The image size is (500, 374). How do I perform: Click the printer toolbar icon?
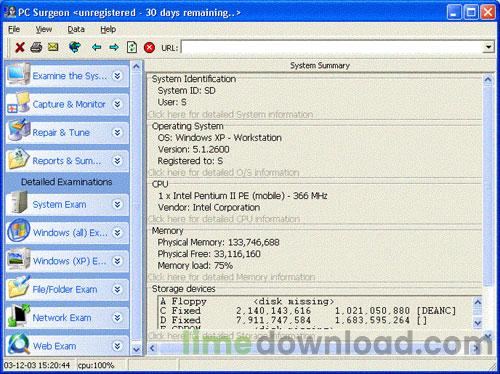click(36, 47)
